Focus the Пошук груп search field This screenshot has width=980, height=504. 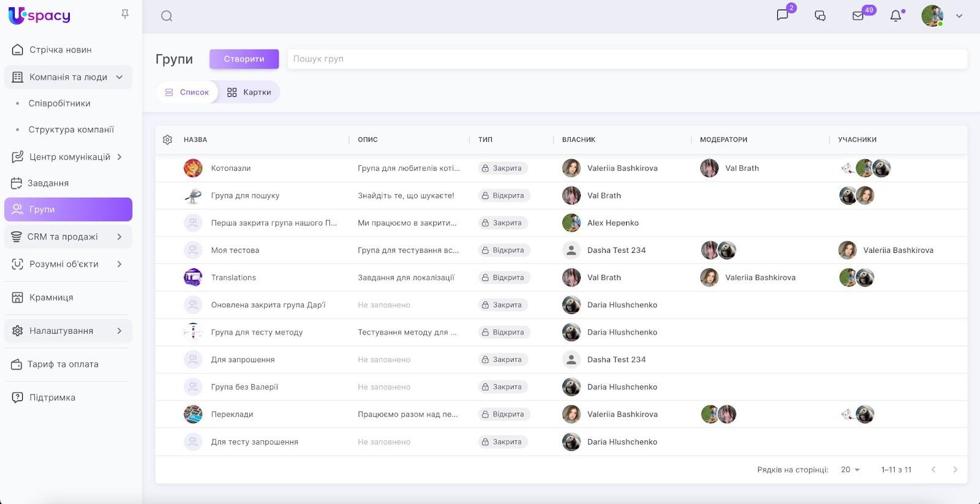[627, 59]
